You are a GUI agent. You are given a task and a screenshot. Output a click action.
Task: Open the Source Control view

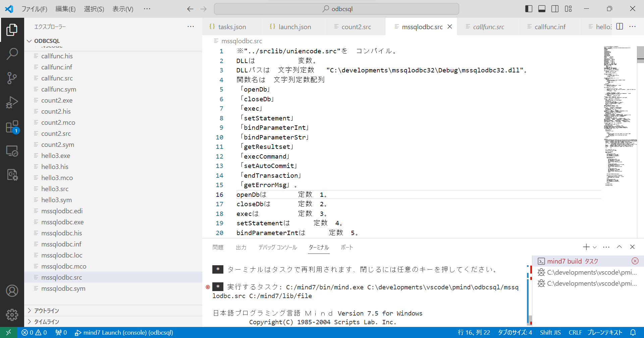(x=12, y=78)
